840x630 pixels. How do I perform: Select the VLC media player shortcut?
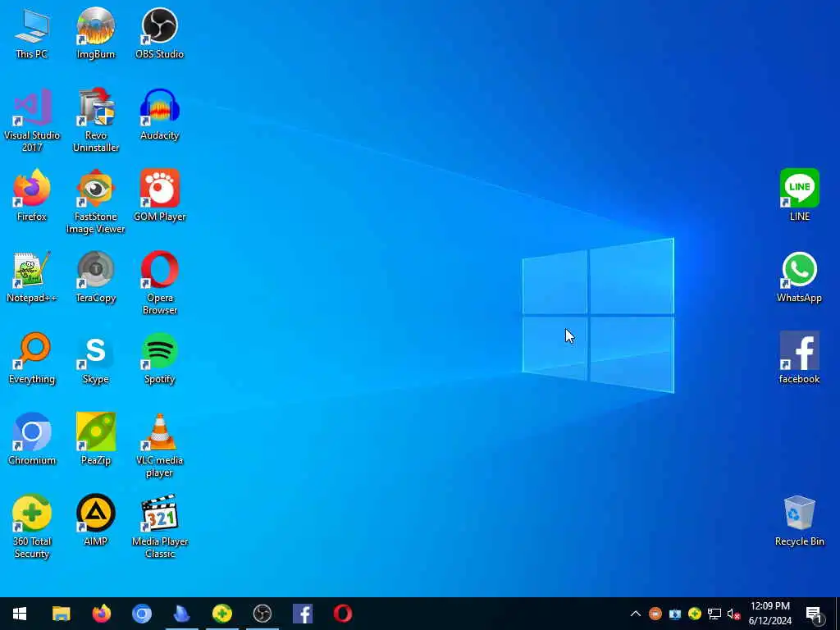pos(160,445)
